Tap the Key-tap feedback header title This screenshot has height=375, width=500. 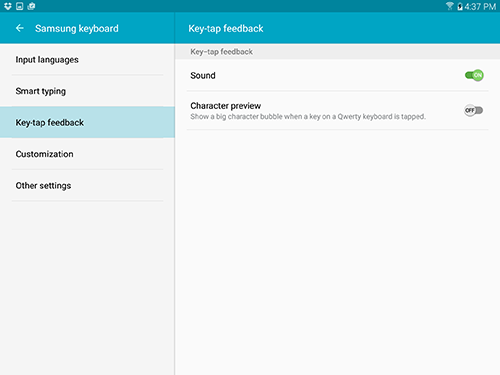226,29
